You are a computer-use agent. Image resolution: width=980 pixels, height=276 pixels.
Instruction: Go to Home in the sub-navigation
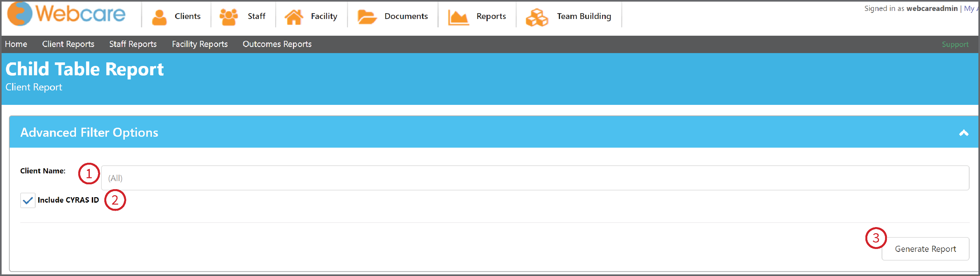pos(16,44)
